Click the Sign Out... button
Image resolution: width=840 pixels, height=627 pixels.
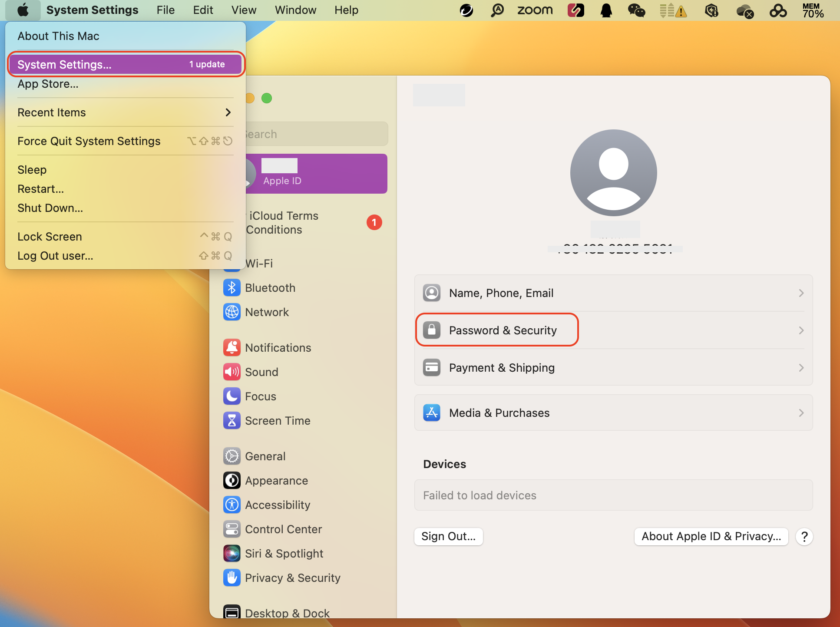tap(448, 536)
